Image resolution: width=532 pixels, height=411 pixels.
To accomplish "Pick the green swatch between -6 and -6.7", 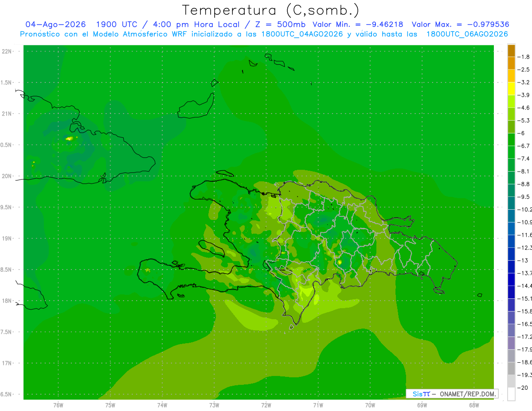I will [x=511, y=139].
